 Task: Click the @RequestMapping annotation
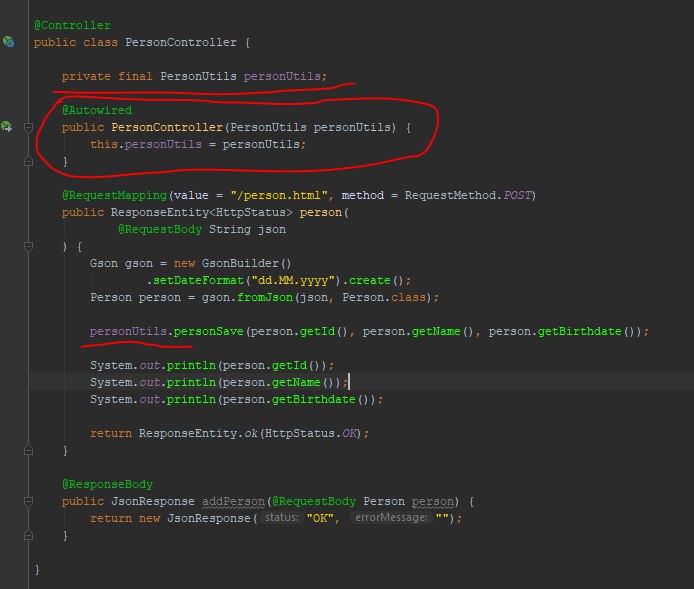point(114,195)
